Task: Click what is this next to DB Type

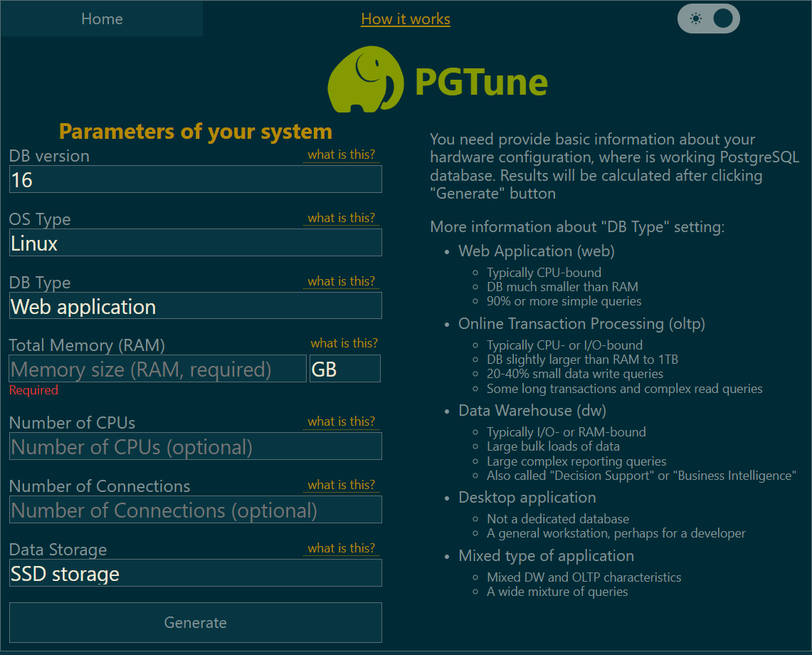Action: coord(341,281)
